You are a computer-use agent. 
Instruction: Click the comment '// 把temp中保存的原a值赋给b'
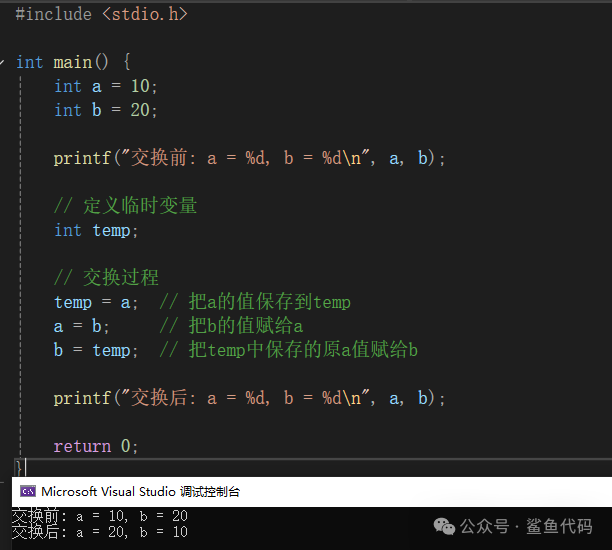288,349
